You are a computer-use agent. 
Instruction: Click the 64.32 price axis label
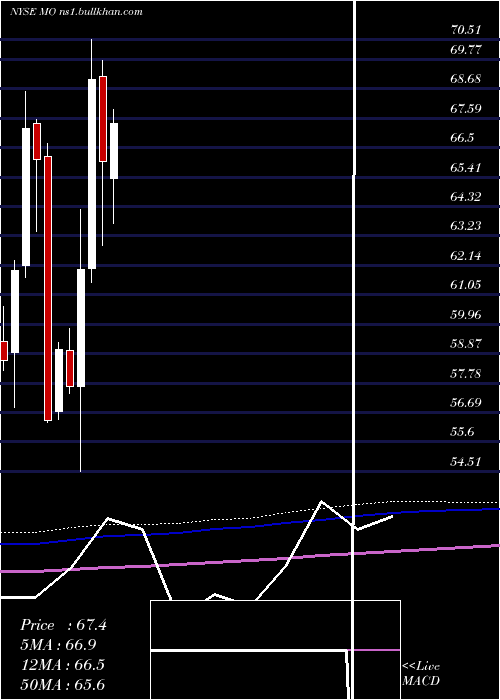pos(466,196)
